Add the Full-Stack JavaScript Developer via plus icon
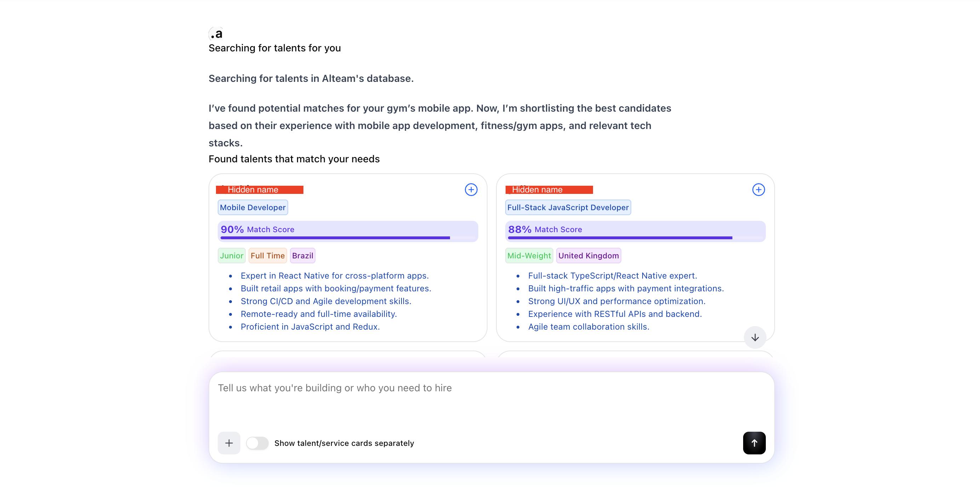Screen dimensions: 980x487 759,189
